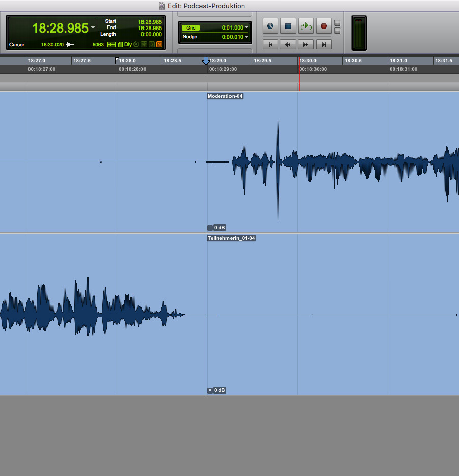Click the Moderation-04 clip name label

tap(224, 96)
